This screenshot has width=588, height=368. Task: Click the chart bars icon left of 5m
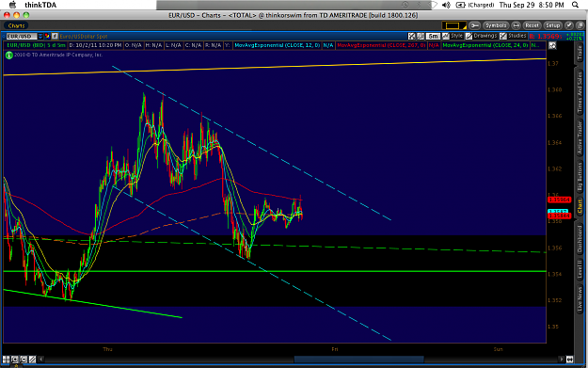421,36
